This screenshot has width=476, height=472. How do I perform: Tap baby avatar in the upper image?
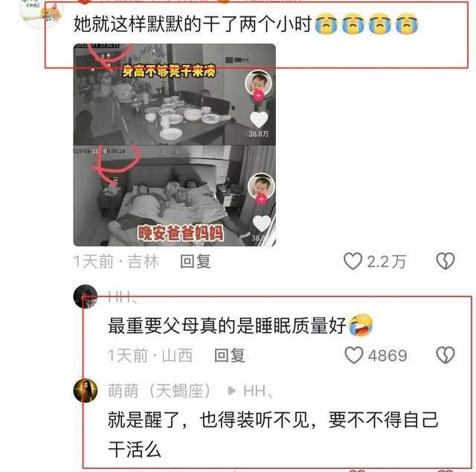(x=258, y=83)
